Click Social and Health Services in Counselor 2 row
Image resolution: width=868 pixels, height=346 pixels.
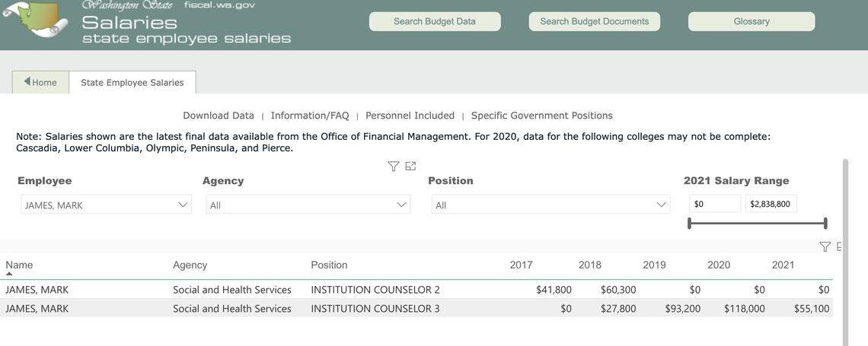pyautogui.click(x=232, y=290)
